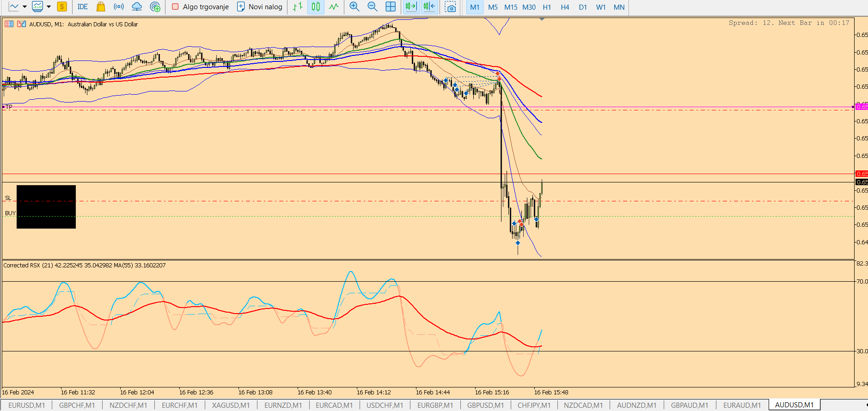Click the depth of market icon by AUDUSD
The height and width of the screenshot is (411, 868).
pos(21,24)
